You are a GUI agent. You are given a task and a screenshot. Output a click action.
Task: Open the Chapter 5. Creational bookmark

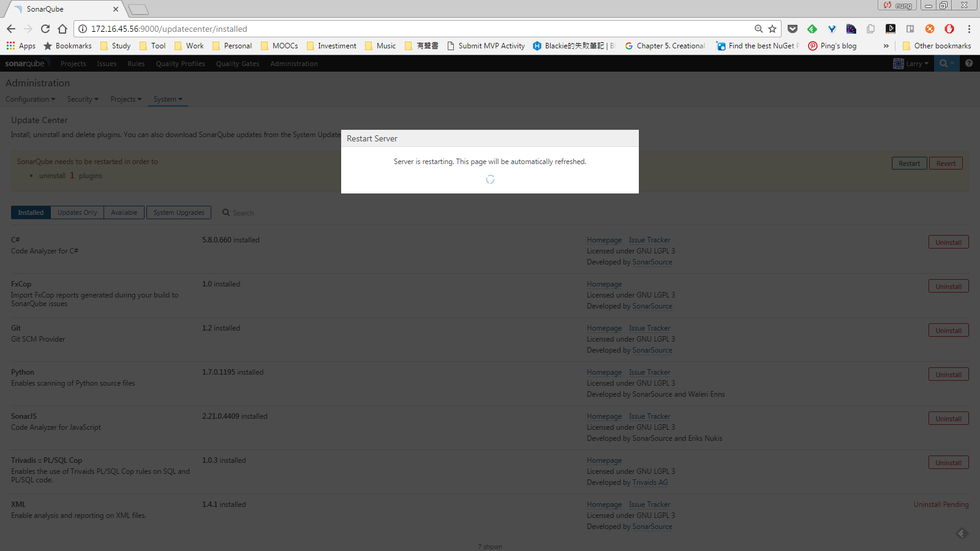point(665,46)
